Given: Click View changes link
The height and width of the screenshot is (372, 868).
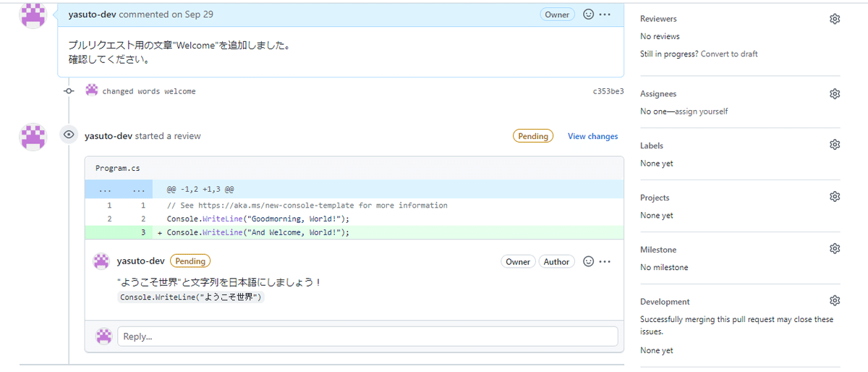Looking at the screenshot, I should point(592,136).
